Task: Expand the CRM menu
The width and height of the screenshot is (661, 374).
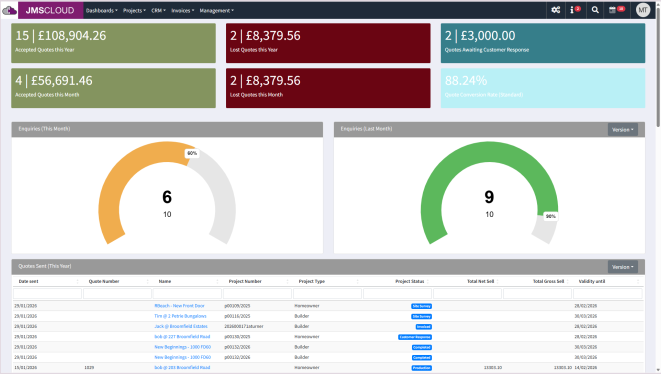Action: [159, 11]
